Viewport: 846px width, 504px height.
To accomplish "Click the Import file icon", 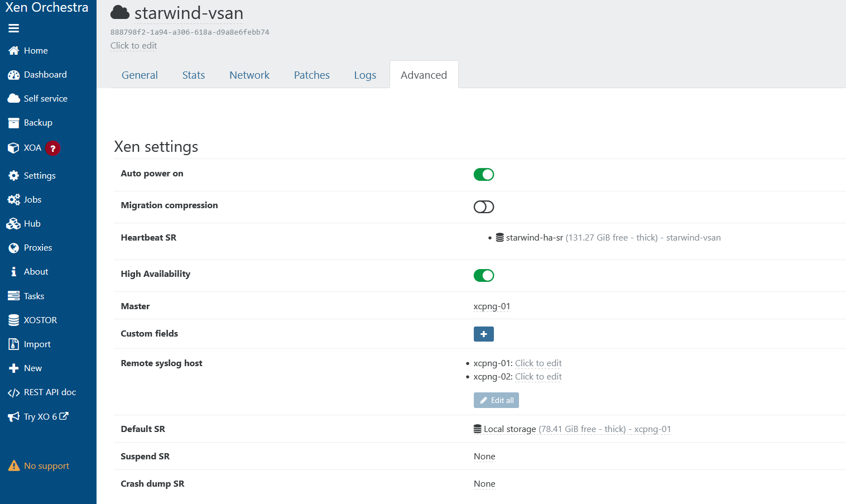I will (x=14, y=344).
